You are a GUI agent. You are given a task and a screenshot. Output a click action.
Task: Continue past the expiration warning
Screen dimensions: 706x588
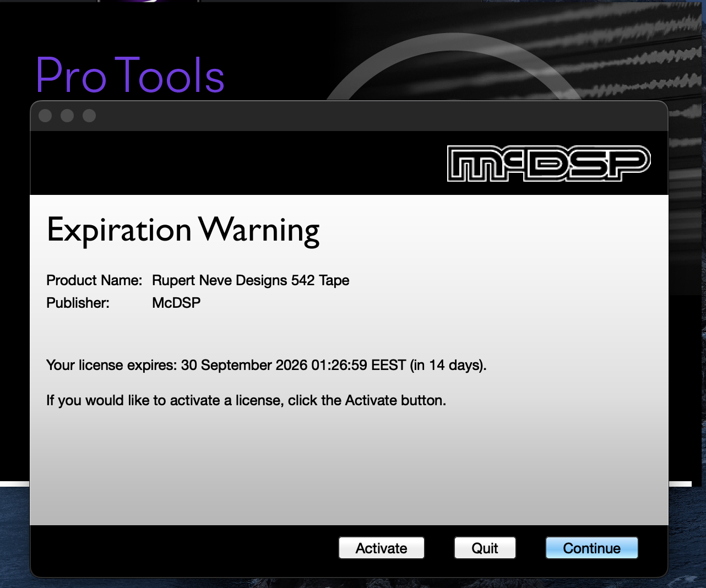pyautogui.click(x=591, y=548)
